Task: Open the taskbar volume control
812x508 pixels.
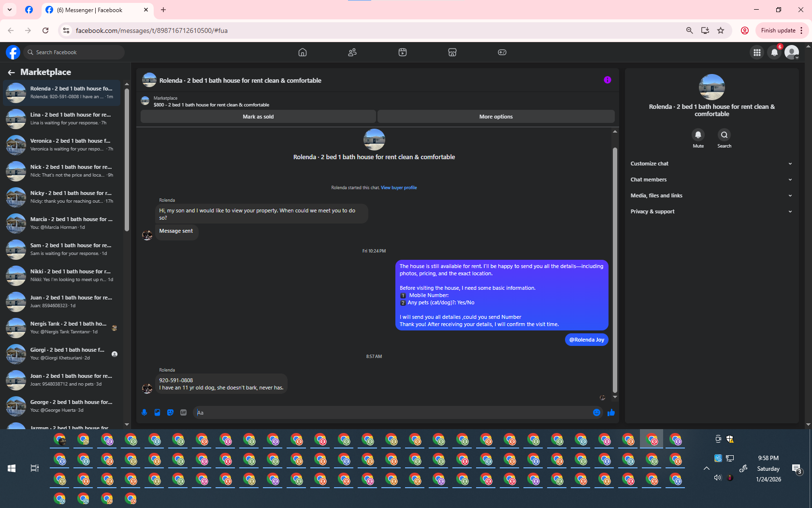Action: pos(718,478)
